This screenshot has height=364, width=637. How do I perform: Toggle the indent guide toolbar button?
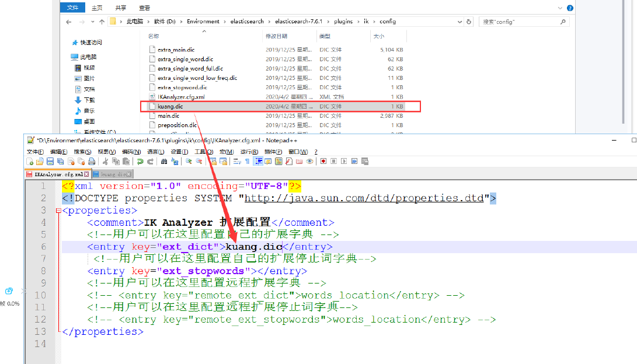click(x=257, y=162)
